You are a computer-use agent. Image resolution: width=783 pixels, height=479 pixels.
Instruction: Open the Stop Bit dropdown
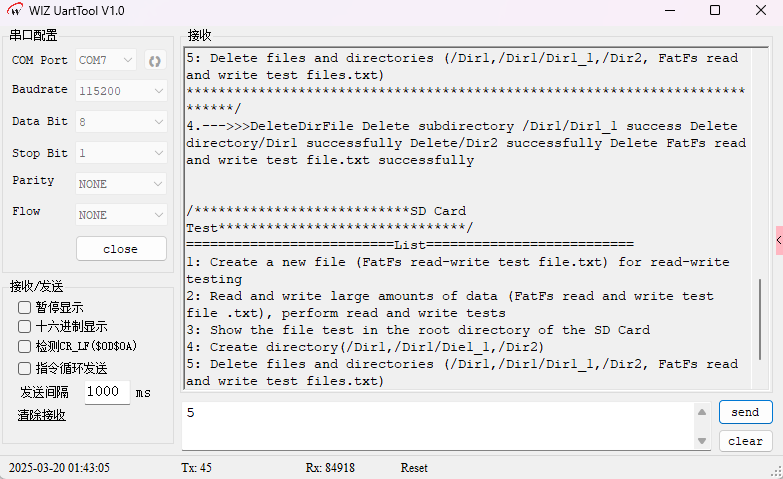(x=121, y=153)
